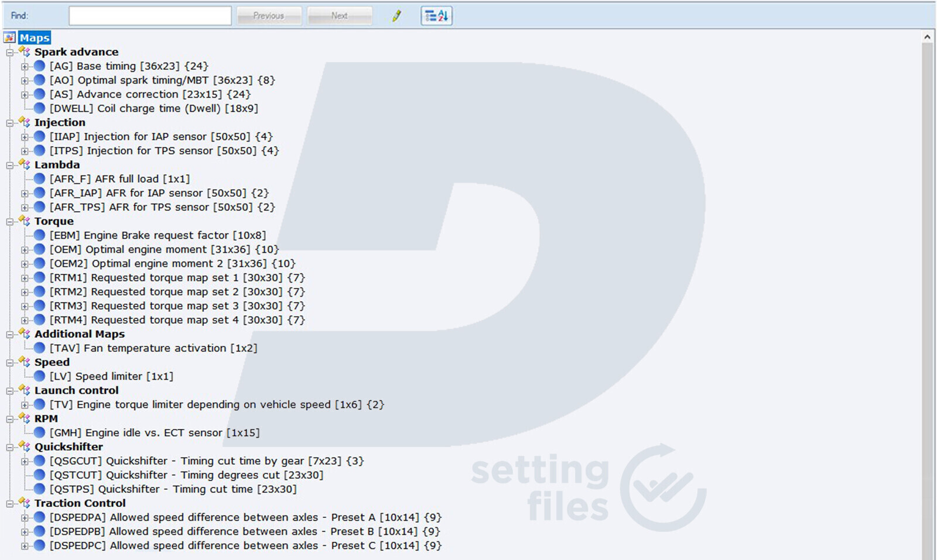This screenshot has height=560, width=937.
Task: Click the scrollbar up arrow
Action: 927,37
